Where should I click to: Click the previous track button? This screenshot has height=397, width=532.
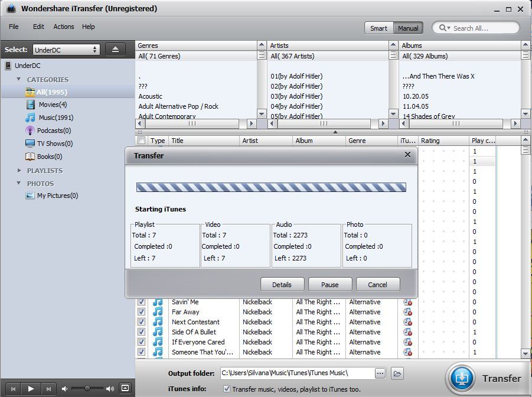[13, 389]
